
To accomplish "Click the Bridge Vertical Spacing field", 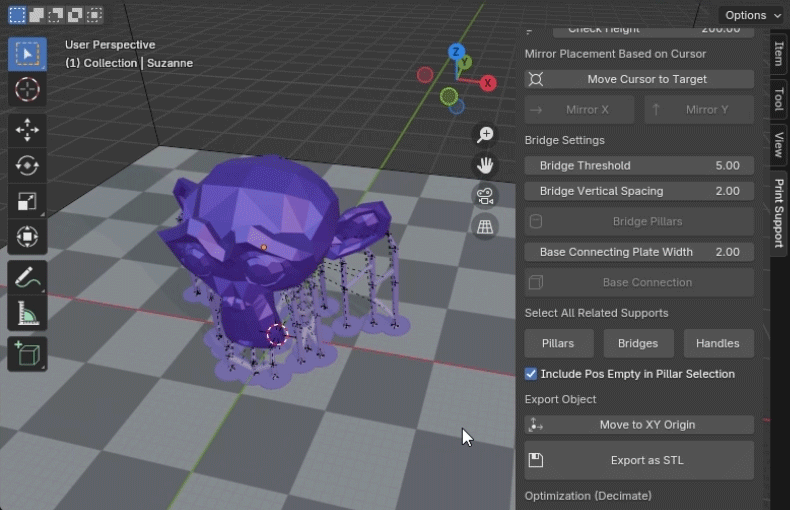I will pos(639,191).
